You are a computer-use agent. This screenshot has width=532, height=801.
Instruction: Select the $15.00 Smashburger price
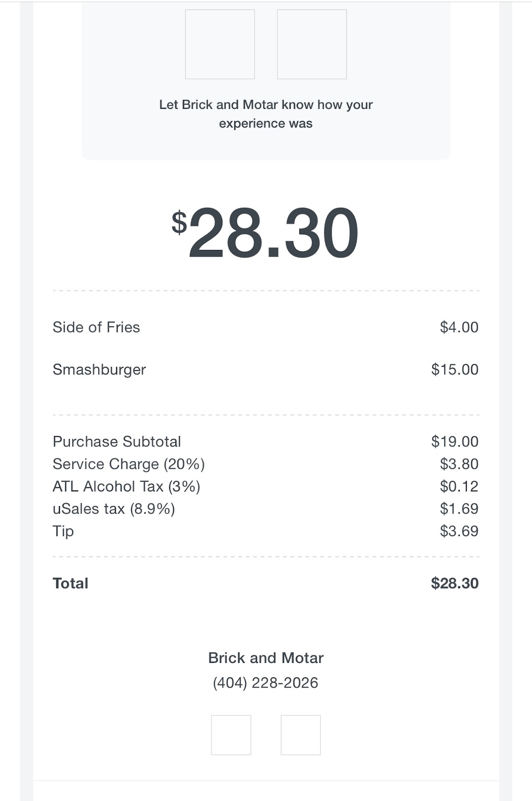point(455,370)
